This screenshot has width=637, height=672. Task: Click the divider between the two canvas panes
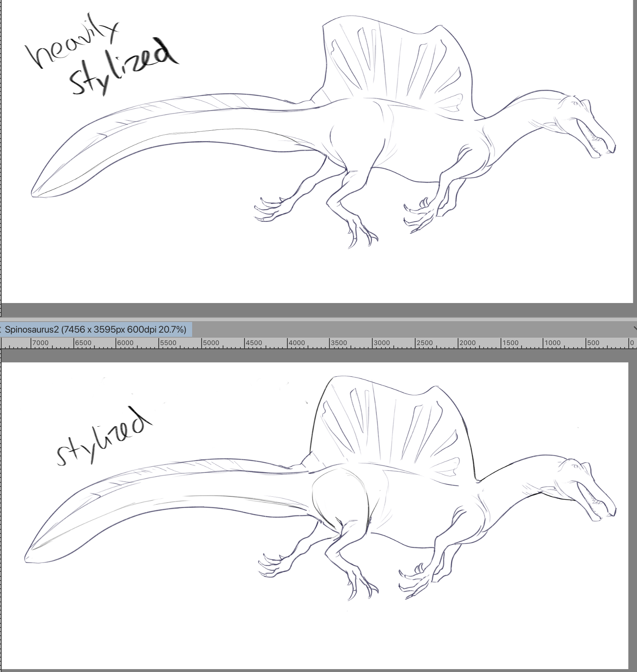tap(318, 319)
